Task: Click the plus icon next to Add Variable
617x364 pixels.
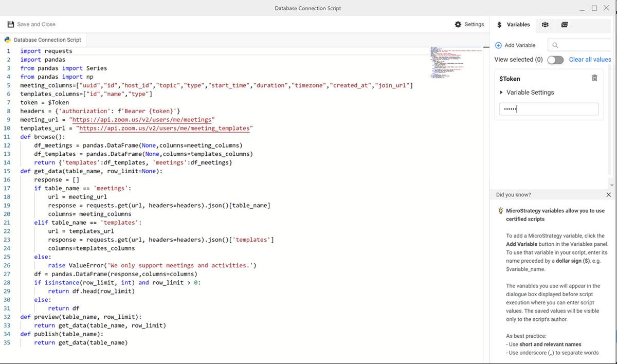Action: (x=498, y=45)
